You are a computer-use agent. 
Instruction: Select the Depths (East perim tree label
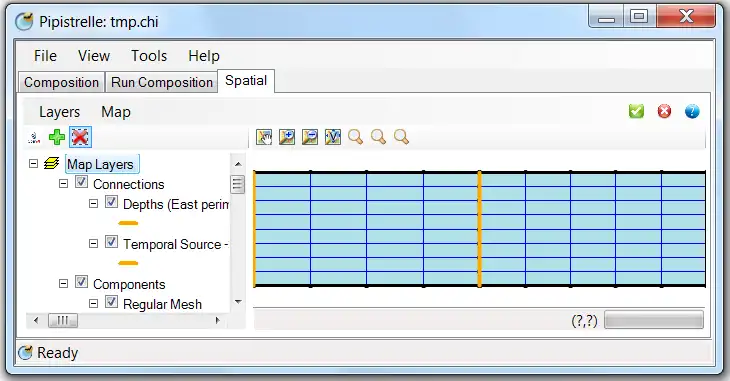click(x=176, y=204)
